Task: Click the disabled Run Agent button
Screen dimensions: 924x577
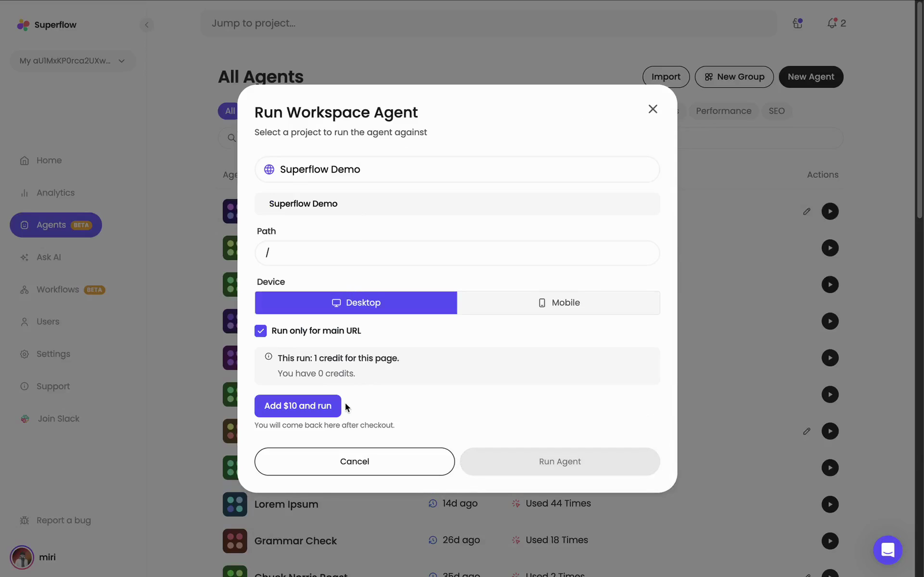Action: (560, 461)
